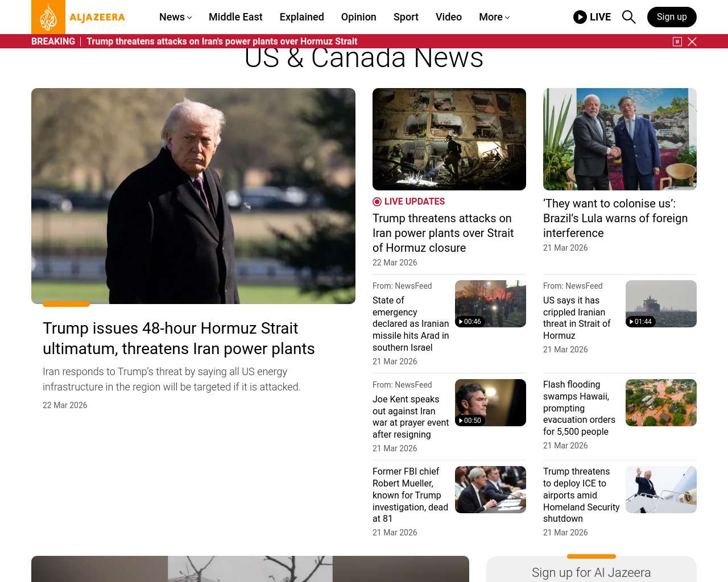Pause the breaking news ticker

[677, 41]
